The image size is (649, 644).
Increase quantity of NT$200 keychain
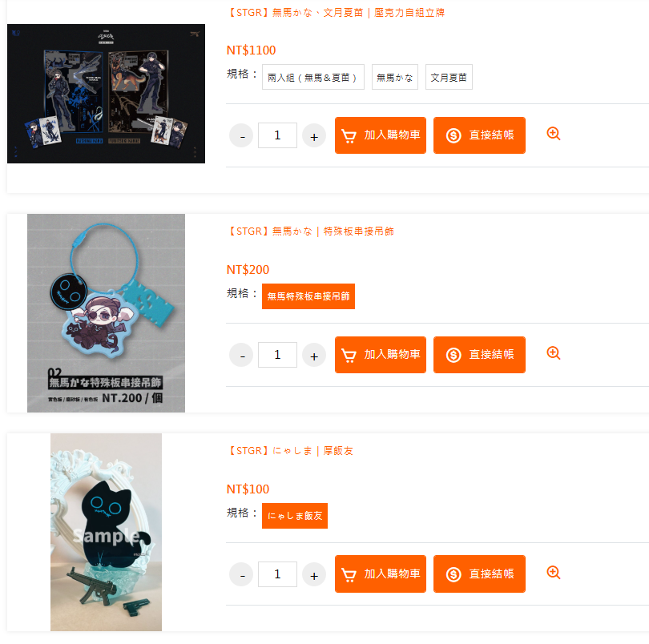point(314,355)
